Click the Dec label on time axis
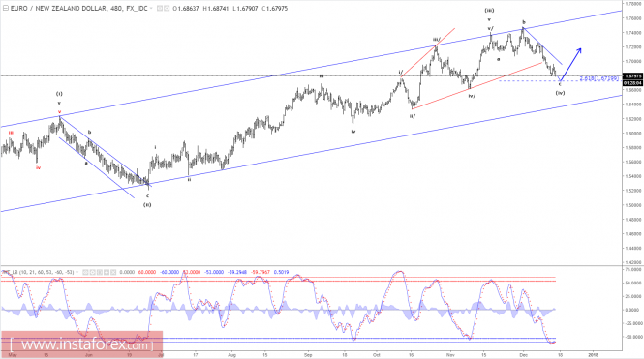The image size is (644, 359). [x=523, y=355]
